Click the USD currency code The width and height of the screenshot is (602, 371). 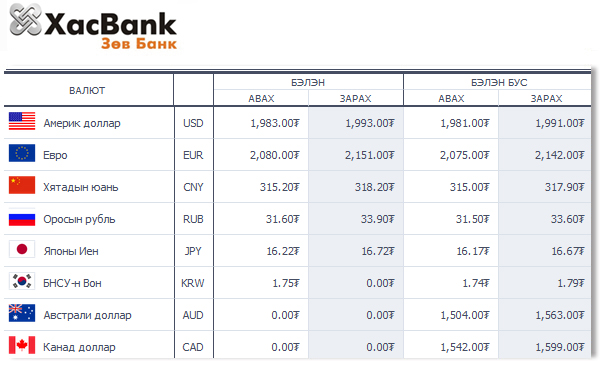193,123
